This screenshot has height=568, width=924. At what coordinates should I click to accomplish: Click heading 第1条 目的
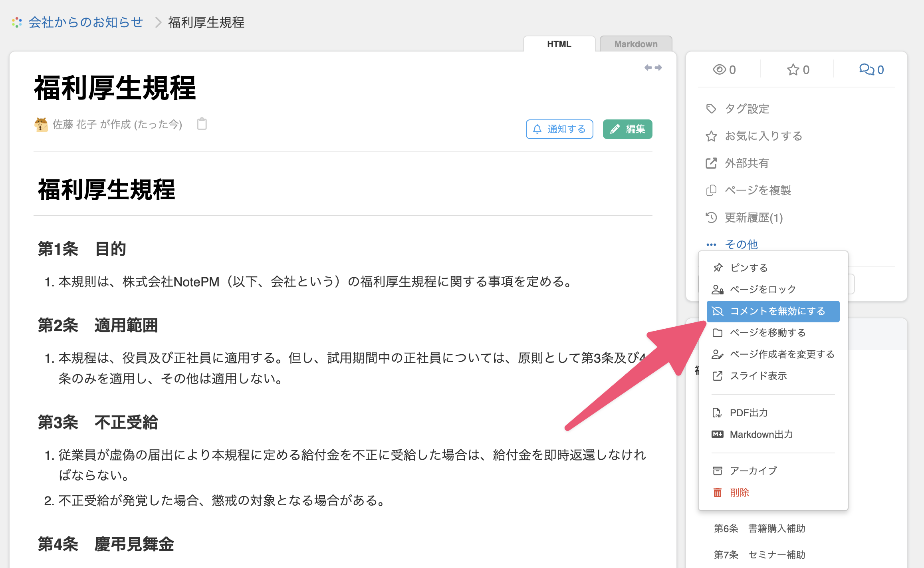[x=82, y=249]
